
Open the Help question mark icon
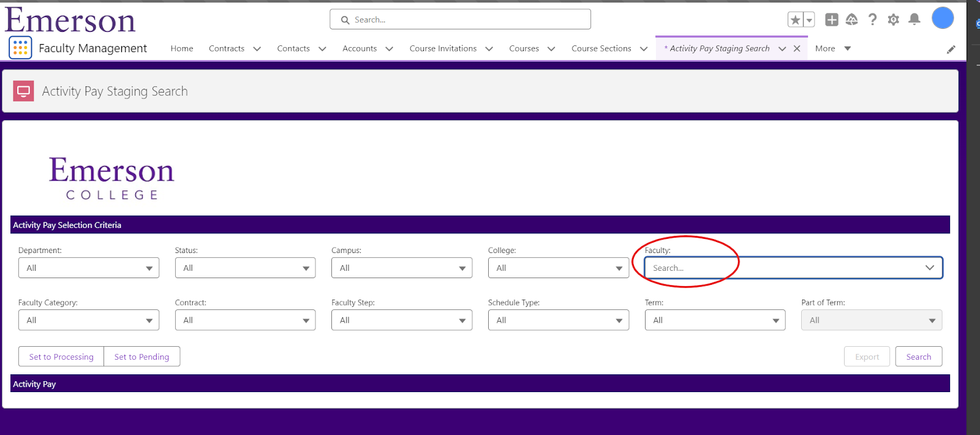click(x=872, y=20)
